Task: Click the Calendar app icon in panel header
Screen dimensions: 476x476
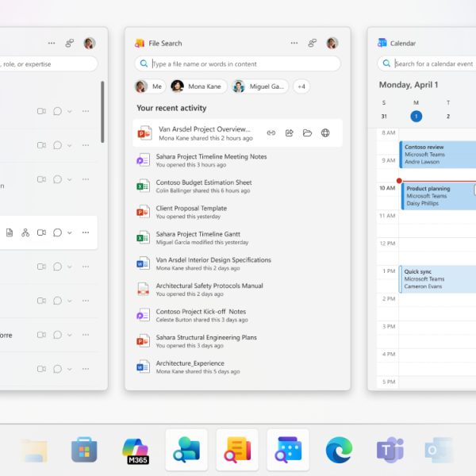Action: [x=382, y=43]
